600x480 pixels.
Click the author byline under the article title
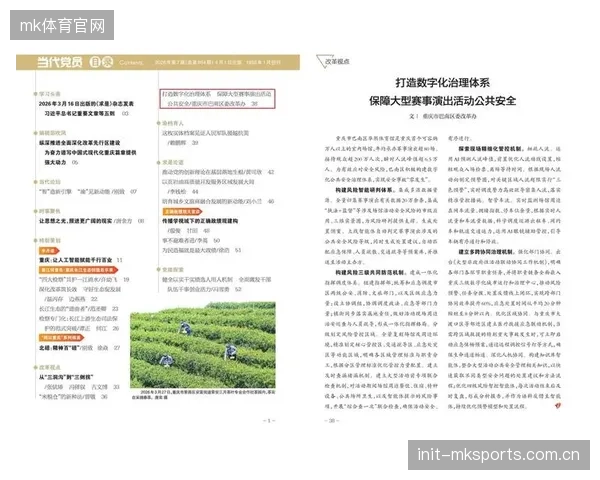pos(442,116)
